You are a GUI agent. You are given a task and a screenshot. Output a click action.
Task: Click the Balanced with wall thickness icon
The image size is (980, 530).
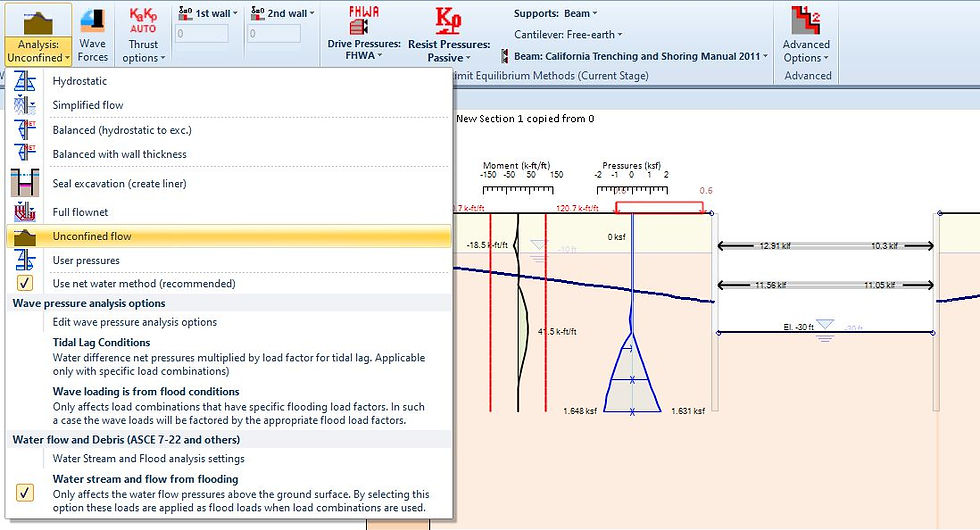point(25,154)
